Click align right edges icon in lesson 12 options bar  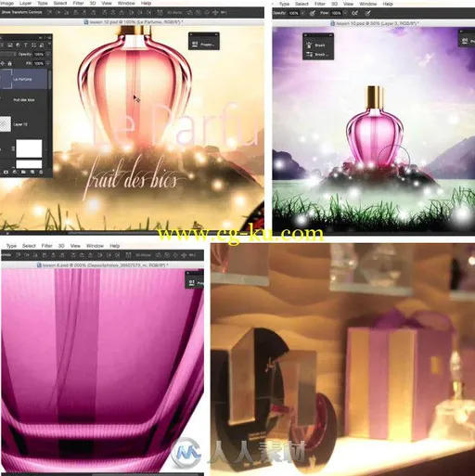point(94,12)
